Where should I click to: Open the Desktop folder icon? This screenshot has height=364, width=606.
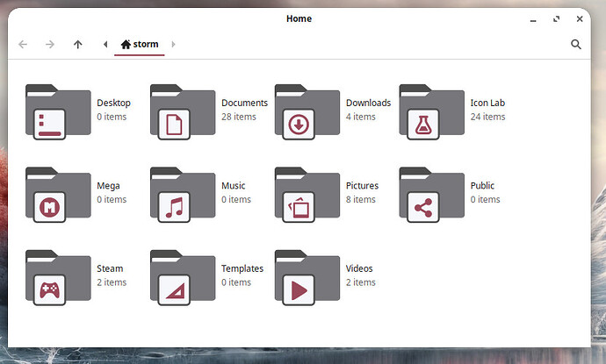pos(58,111)
